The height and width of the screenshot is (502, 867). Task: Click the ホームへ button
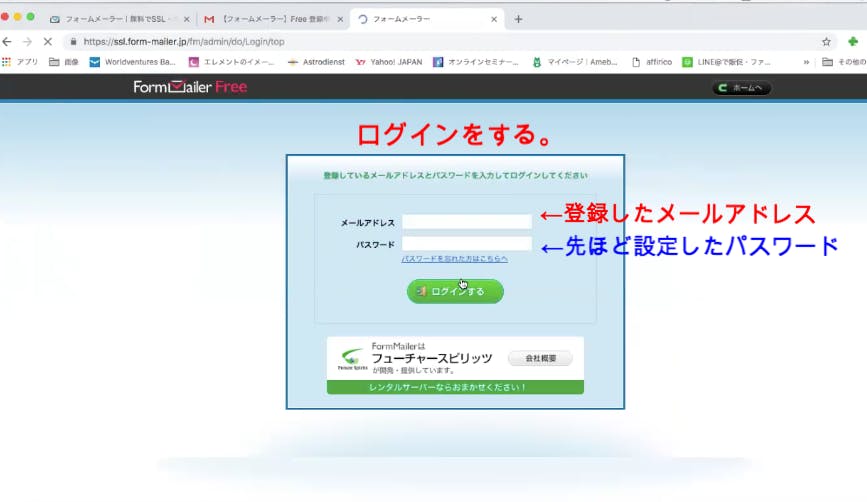(741, 88)
